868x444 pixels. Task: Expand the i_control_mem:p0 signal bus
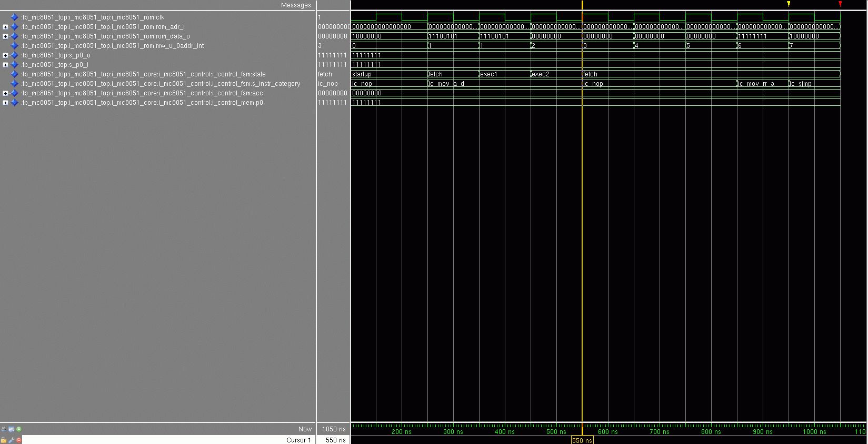(x=5, y=103)
